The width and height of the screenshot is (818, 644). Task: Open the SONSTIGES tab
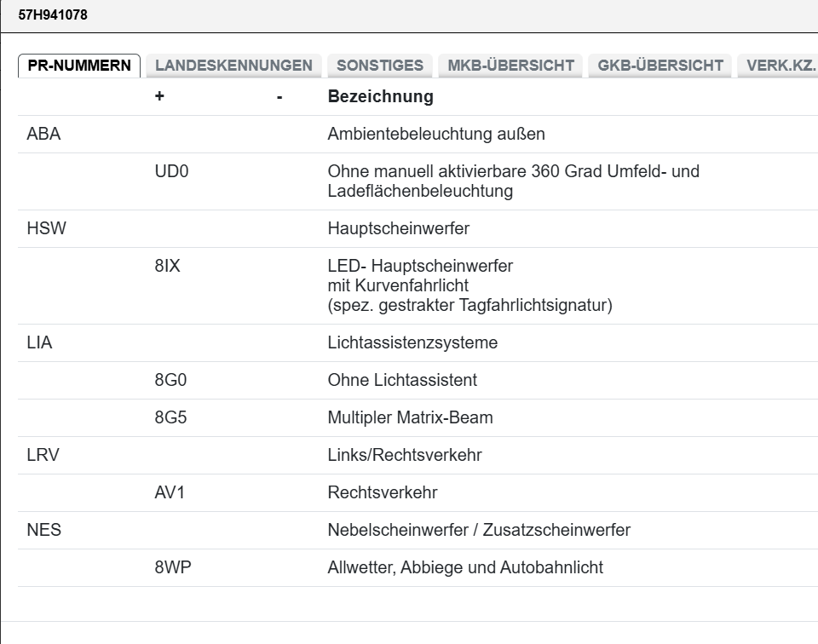[x=380, y=65]
